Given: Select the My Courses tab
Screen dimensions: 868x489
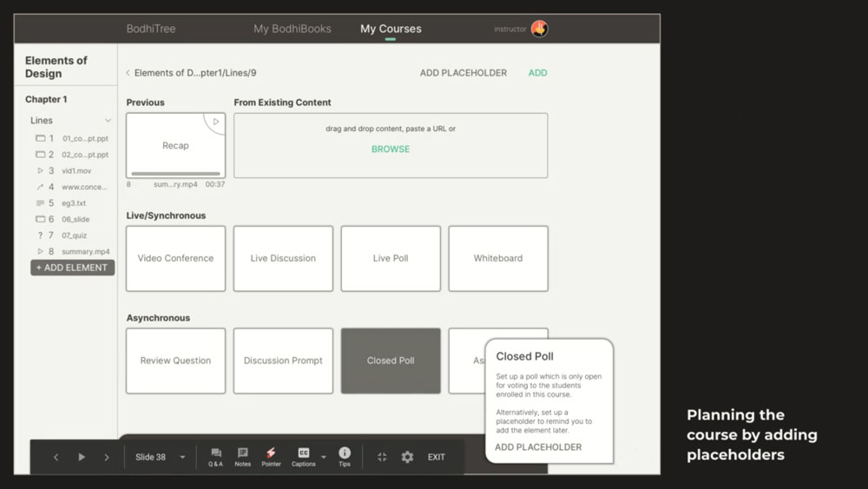Looking at the screenshot, I should click(391, 29).
